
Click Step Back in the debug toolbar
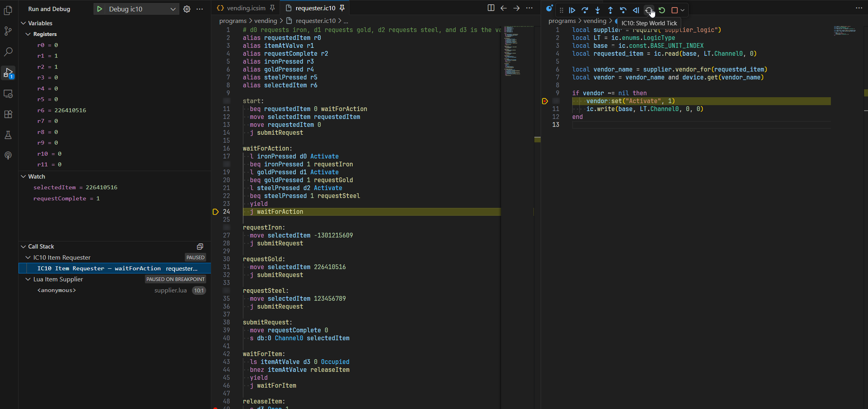623,10
